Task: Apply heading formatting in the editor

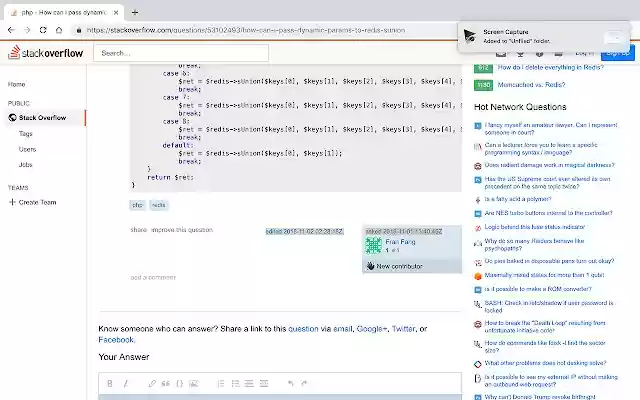Action: pyautogui.click(x=249, y=383)
